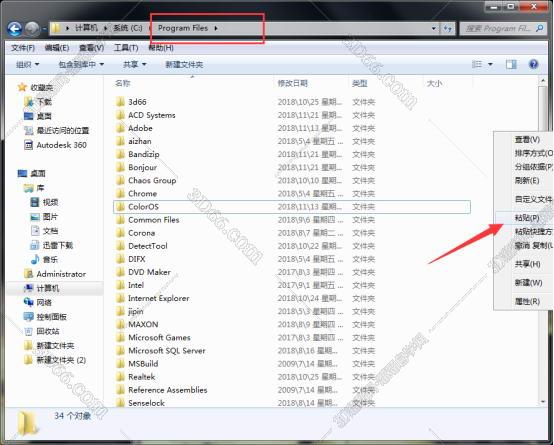The height and width of the screenshot is (445, 554).
Task: Click the Administrator folder icon in sidebar
Action: tap(29, 274)
